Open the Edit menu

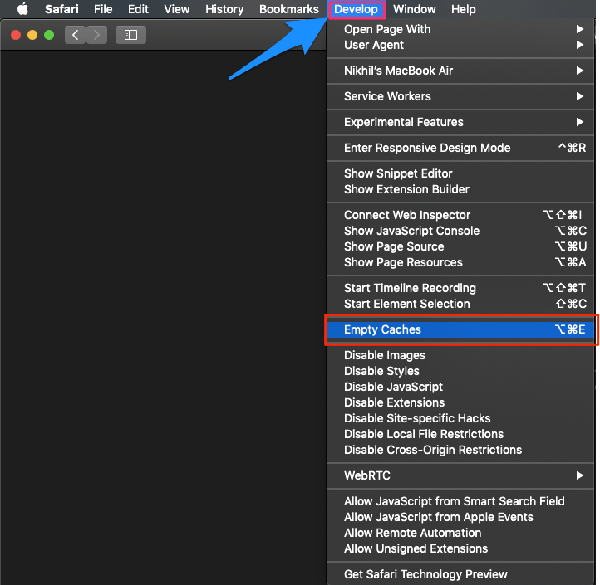(138, 9)
